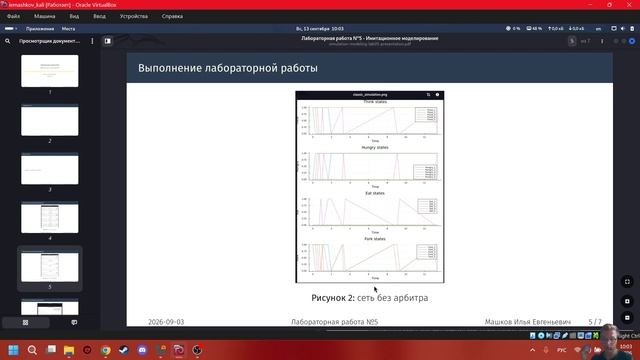Select the page 5 thumbnail

(50, 266)
